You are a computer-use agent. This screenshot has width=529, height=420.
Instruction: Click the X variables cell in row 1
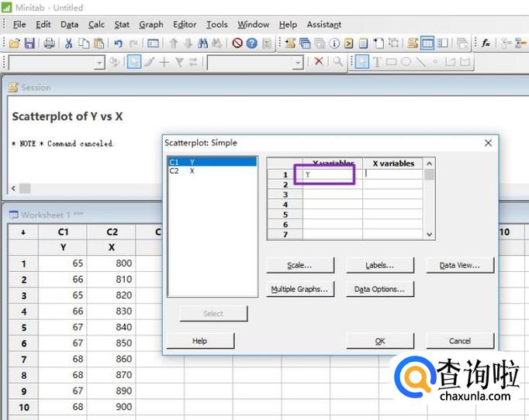392,174
